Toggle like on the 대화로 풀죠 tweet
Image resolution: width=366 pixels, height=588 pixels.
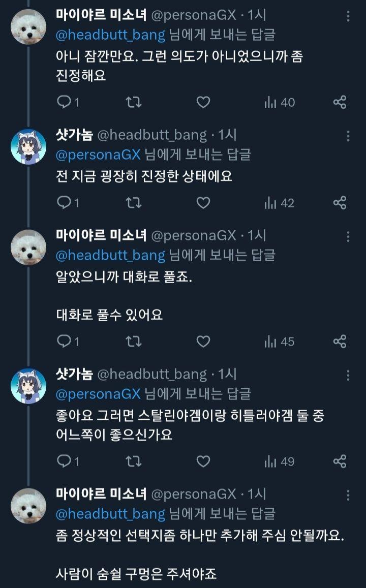[203, 341]
